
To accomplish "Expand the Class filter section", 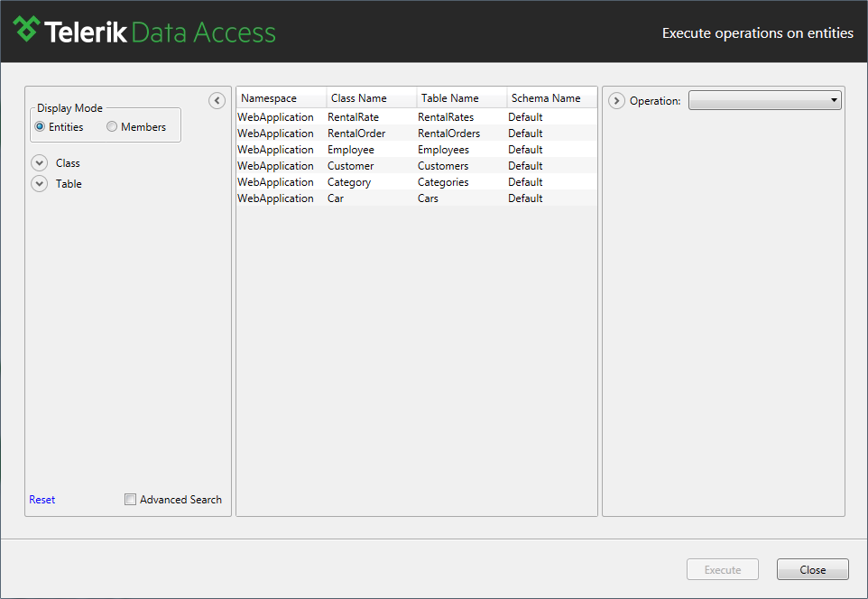I will click(x=40, y=162).
